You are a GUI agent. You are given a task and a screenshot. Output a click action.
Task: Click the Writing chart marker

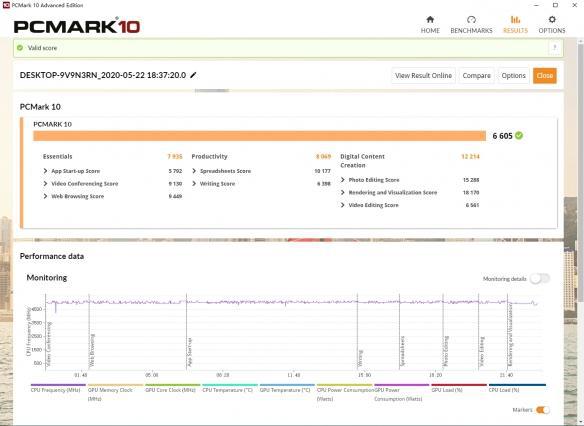360,358
